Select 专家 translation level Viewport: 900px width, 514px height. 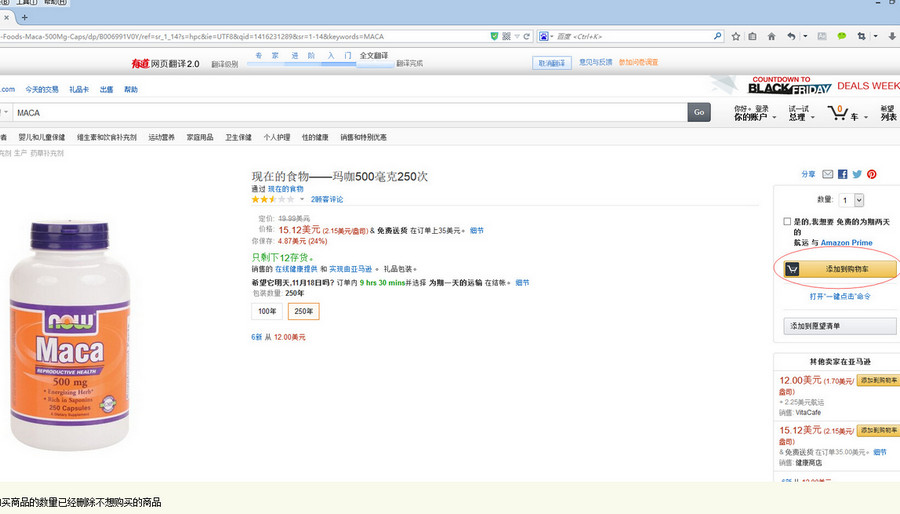(x=267, y=56)
